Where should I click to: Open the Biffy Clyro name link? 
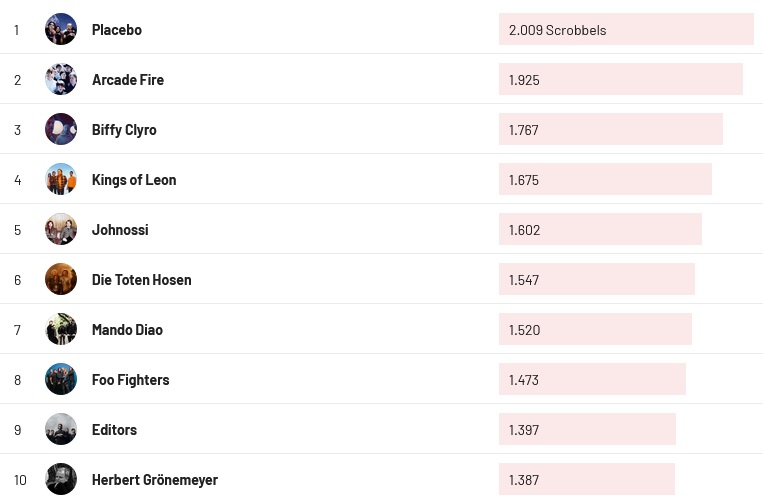click(x=124, y=130)
